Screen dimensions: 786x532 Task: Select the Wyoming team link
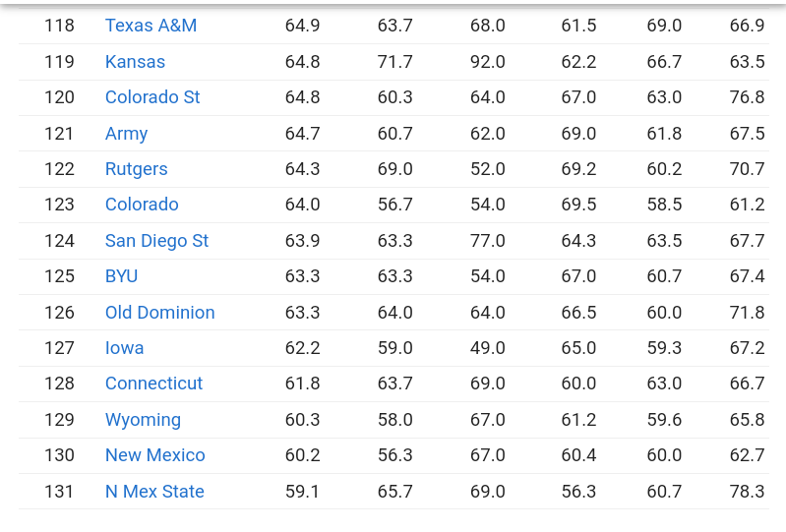pyautogui.click(x=143, y=420)
